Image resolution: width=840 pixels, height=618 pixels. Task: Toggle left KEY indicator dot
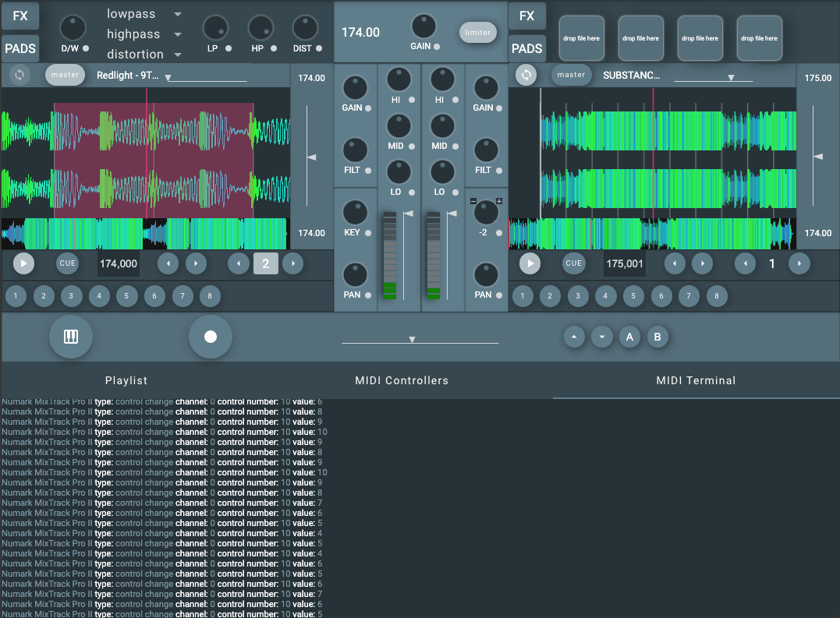(x=368, y=233)
